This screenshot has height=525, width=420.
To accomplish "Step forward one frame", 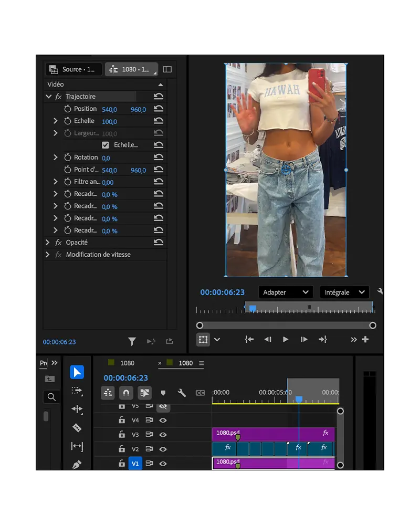I will [x=304, y=340].
